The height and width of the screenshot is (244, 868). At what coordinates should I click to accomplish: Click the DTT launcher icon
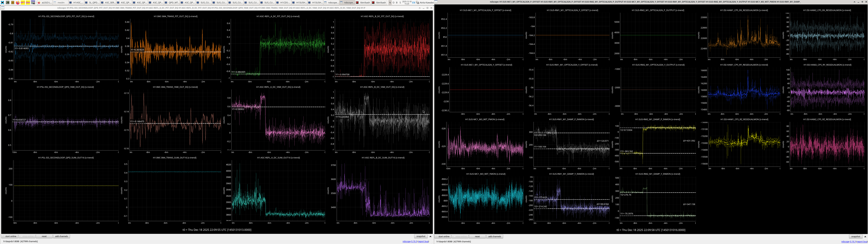point(23,2)
